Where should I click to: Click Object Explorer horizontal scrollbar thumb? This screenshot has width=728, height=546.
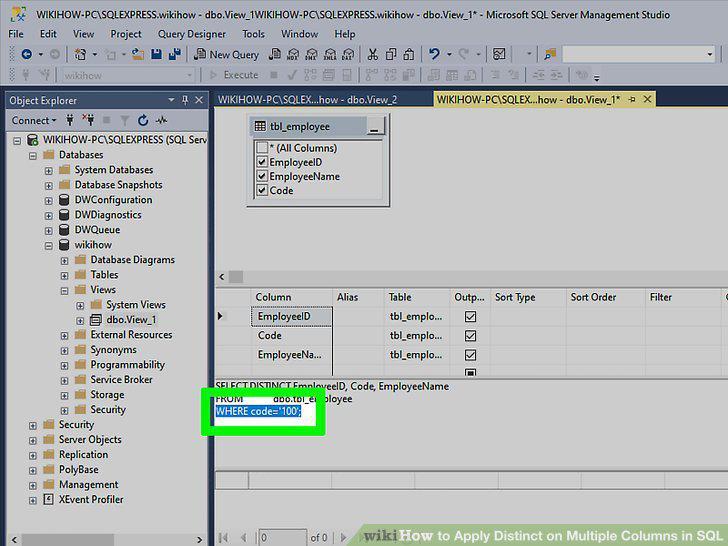tap(68, 540)
